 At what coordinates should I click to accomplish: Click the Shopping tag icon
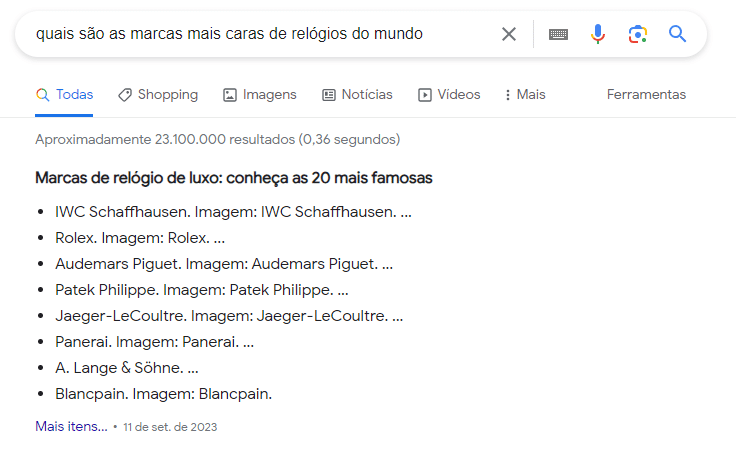tap(125, 95)
